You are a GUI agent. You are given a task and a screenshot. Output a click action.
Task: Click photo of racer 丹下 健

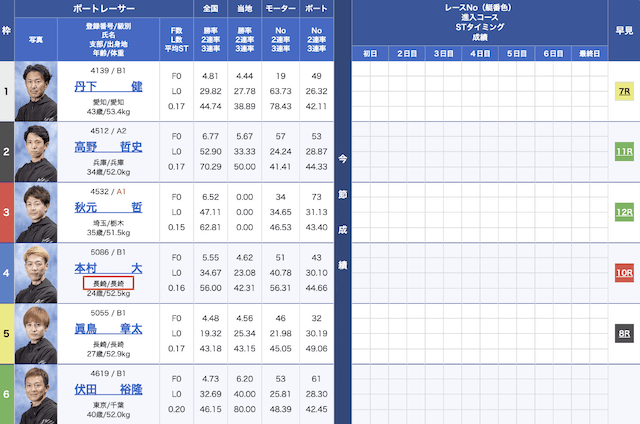[36, 91]
